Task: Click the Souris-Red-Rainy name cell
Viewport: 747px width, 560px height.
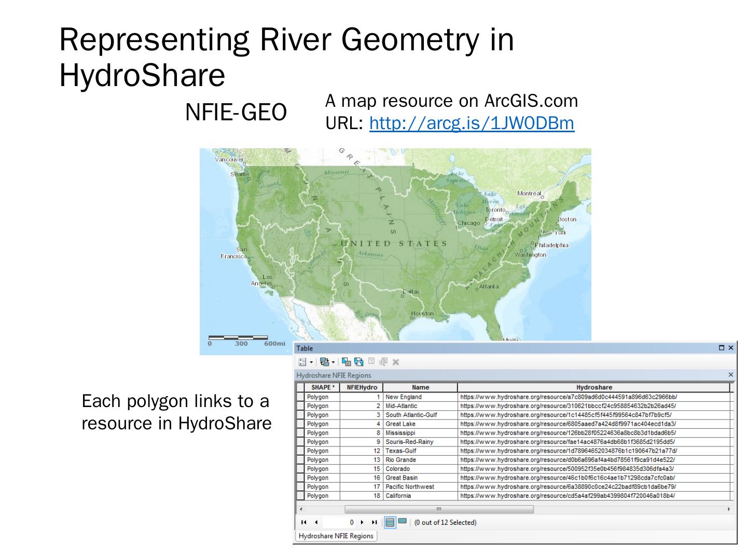Action: click(x=420, y=442)
